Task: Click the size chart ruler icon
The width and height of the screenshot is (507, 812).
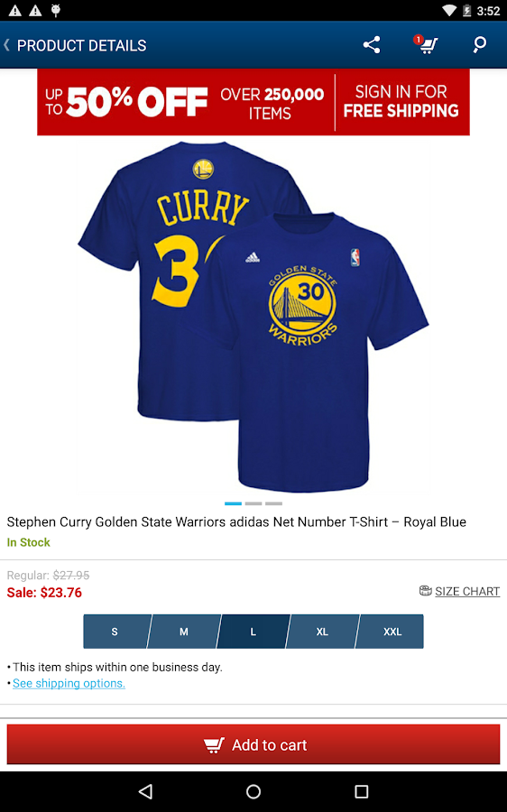Action: point(425,590)
